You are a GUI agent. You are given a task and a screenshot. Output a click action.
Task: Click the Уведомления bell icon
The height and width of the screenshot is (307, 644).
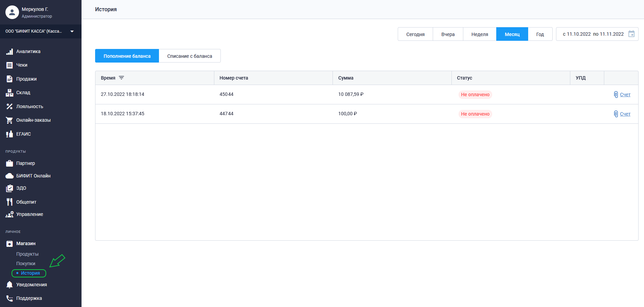[x=10, y=285]
